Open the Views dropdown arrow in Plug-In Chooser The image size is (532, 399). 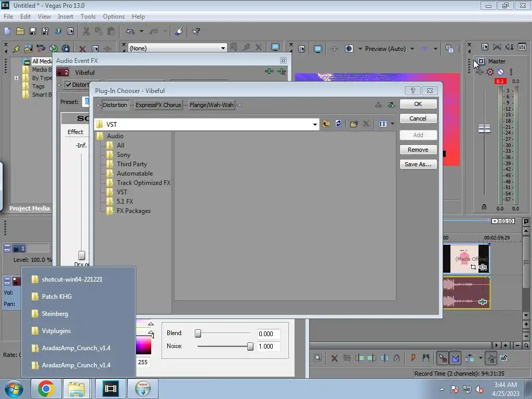[x=393, y=124]
